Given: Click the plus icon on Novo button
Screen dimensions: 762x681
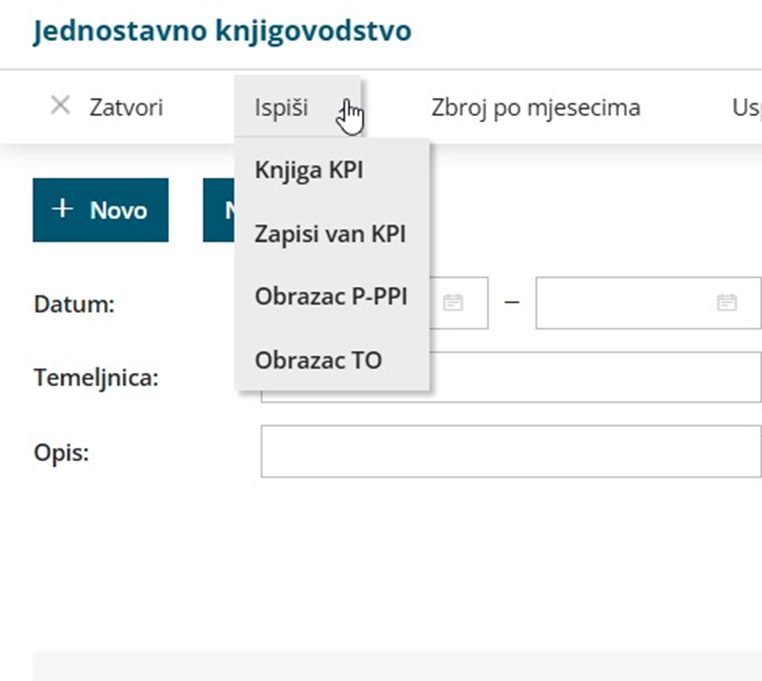Looking at the screenshot, I should coord(63,209).
